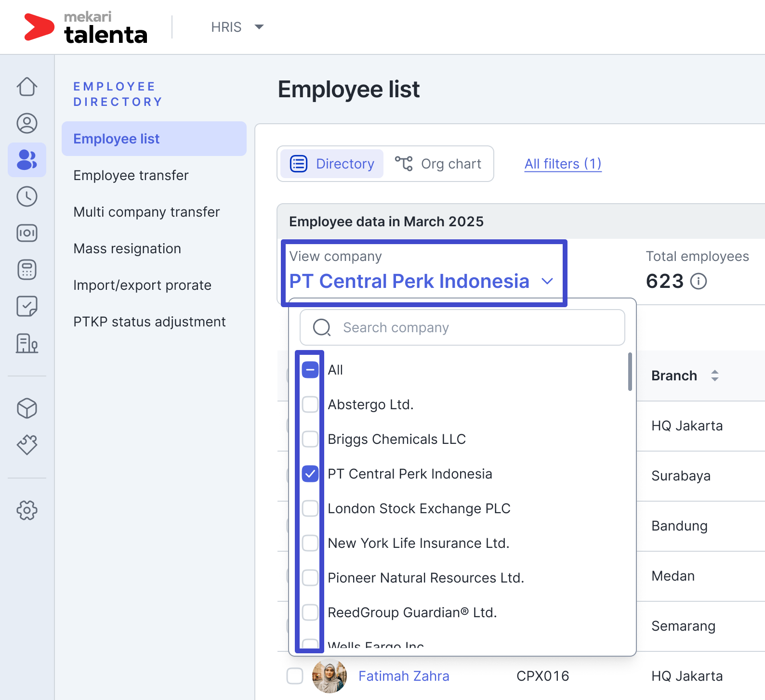
Task: Open the Employee list menu item
Action: coord(154,139)
